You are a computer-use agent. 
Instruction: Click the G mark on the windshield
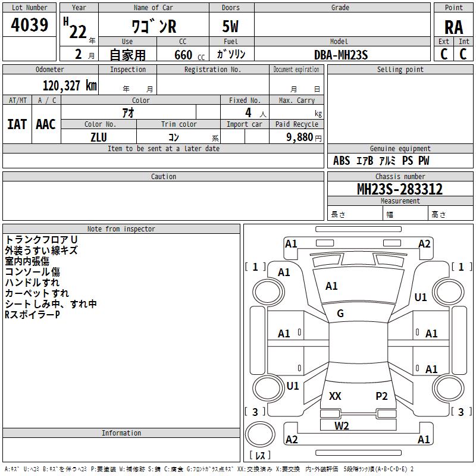tap(340, 314)
